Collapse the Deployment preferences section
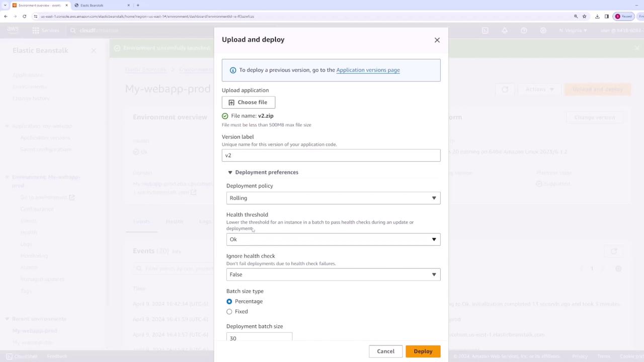The width and height of the screenshot is (644, 362). coord(230,172)
